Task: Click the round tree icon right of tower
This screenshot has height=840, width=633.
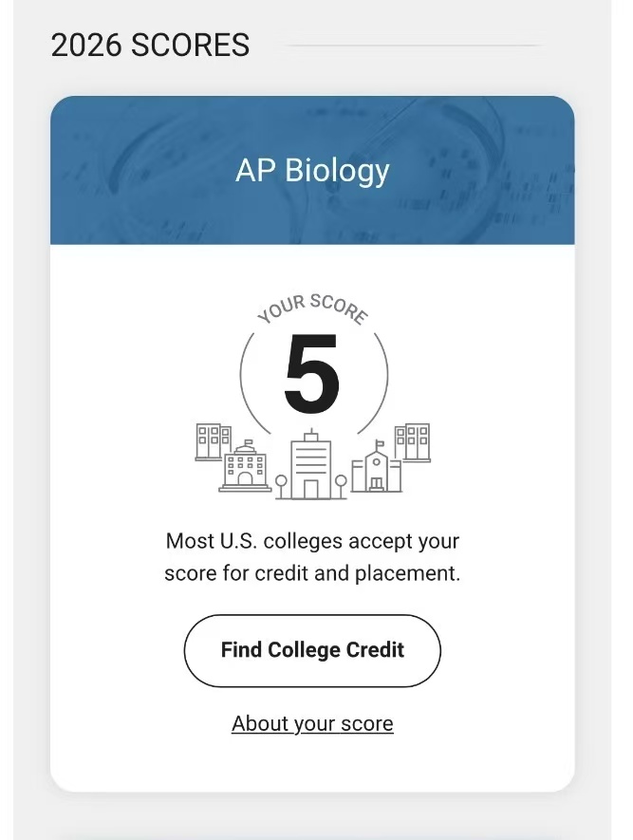Action: (341, 486)
